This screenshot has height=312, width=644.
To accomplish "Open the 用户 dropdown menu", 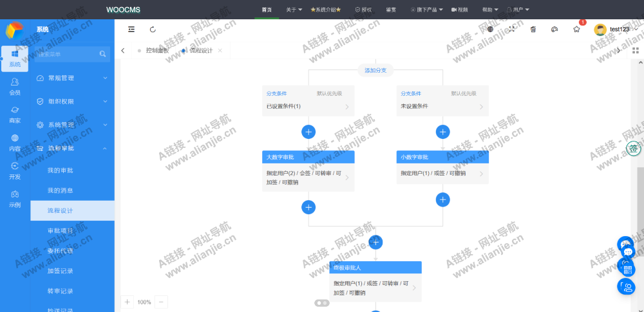I will tap(518, 10).
